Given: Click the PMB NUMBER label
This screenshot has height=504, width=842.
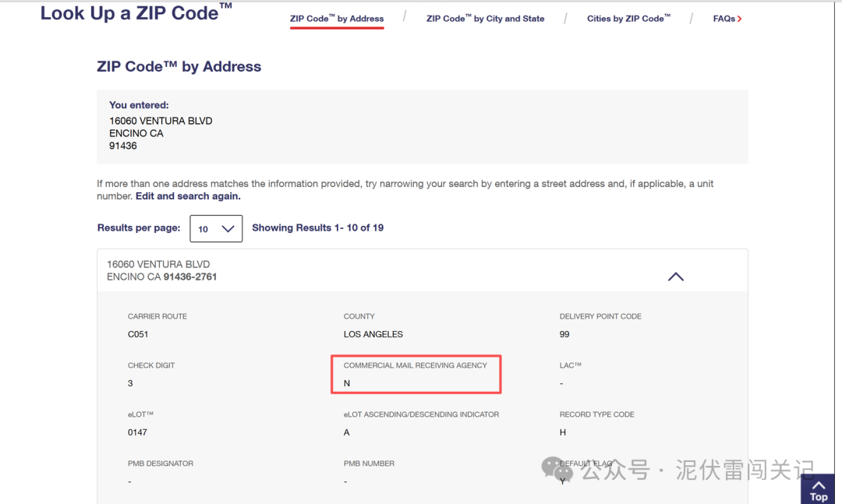Looking at the screenshot, I should (x=369, y=463).
